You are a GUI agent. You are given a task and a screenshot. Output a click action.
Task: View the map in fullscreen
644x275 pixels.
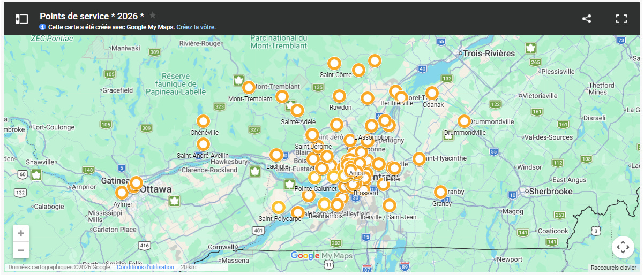click(621, 19)
